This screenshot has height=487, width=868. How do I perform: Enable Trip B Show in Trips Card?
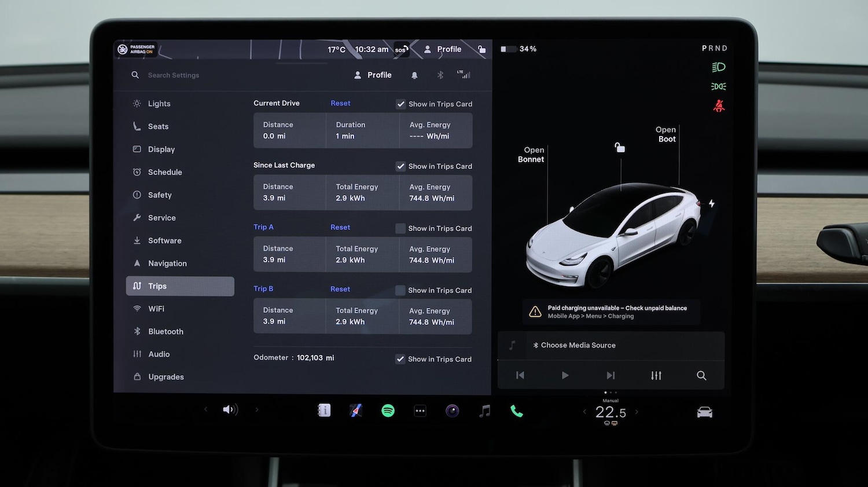pyautogui.click(x=400, y=290)
